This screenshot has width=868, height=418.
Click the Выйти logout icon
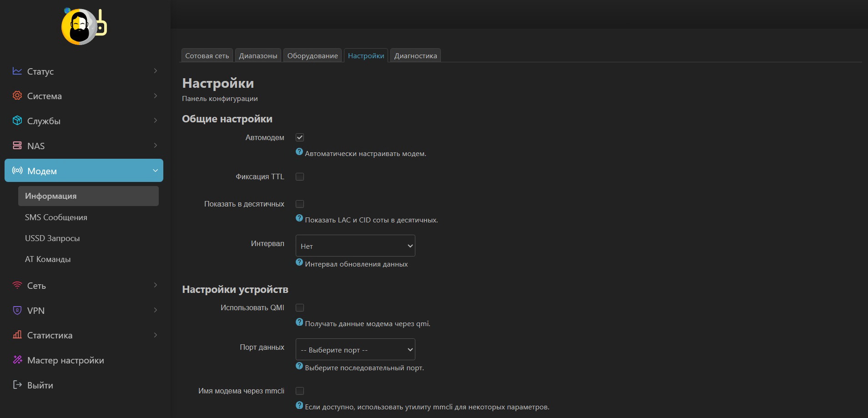17,385
